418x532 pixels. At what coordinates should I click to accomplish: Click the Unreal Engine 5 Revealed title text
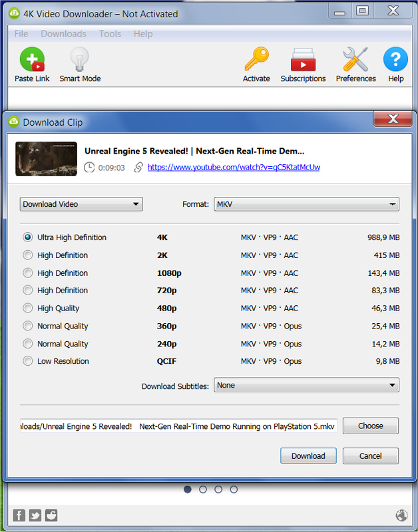click(194, 151)
